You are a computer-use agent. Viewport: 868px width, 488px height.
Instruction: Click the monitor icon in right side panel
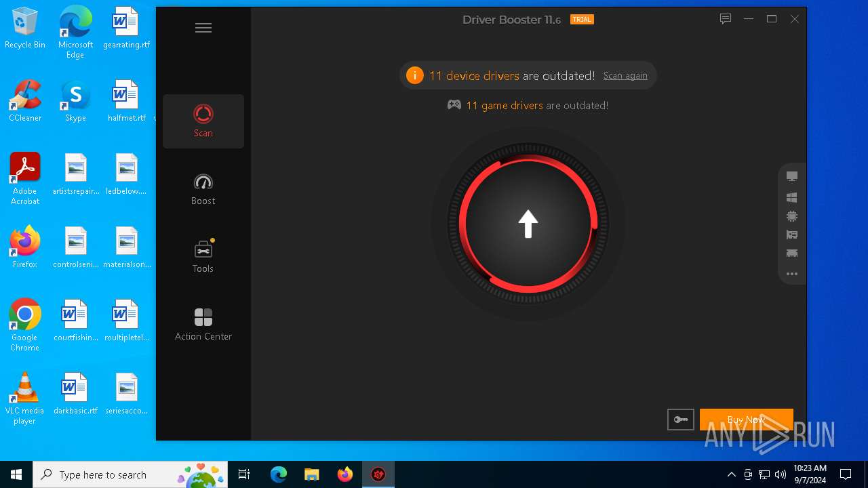792,176
